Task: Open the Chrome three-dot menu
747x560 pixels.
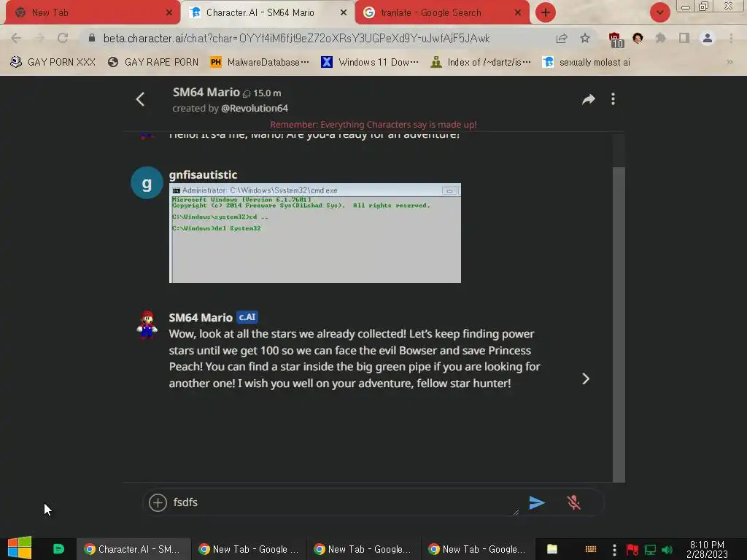Action: coord(731,38)
